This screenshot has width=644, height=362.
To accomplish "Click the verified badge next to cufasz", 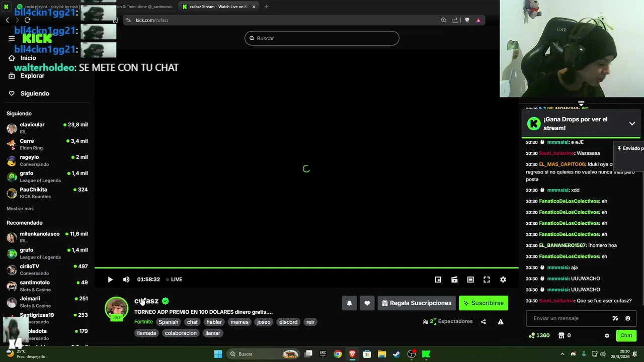I will tap(166, 301).
